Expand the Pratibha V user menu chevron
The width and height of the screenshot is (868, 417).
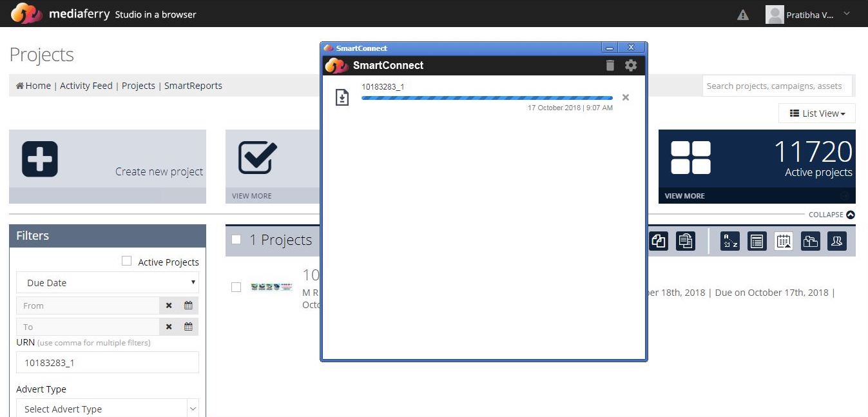click(x=847, y=14)
